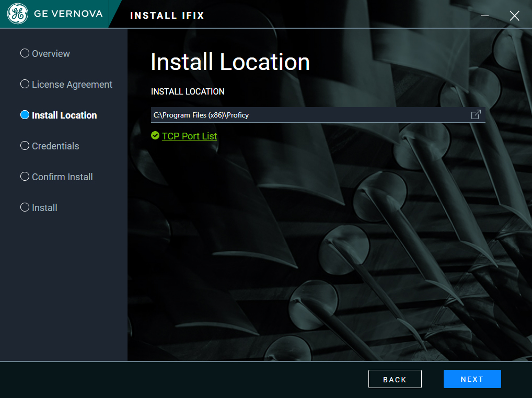Go to the Install step
Screen dimensions: 532x398
(39, 207)
